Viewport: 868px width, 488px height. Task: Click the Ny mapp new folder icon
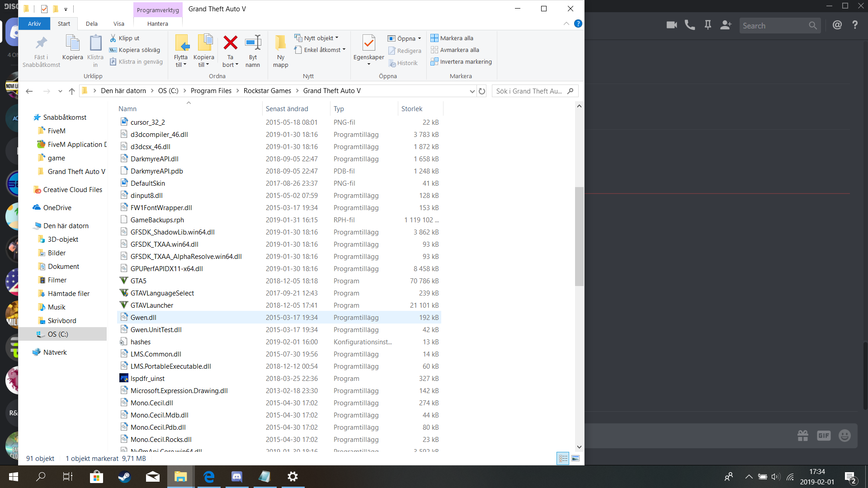(280, 43)
